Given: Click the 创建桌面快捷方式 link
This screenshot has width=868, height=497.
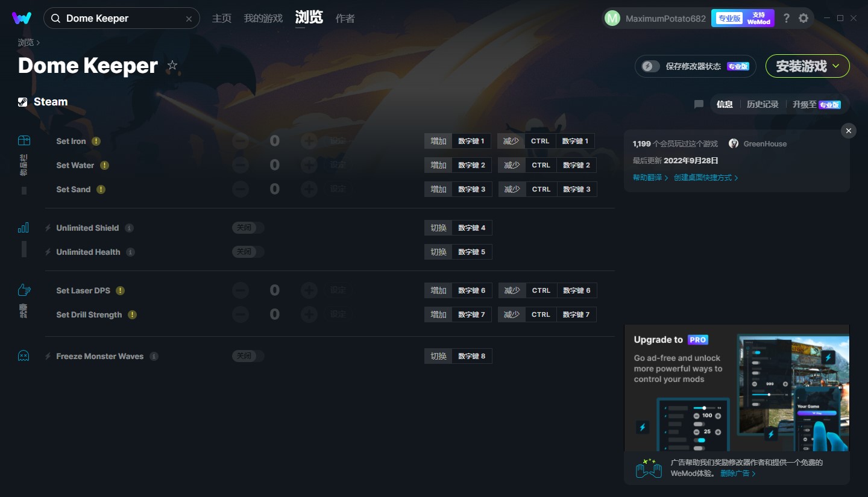Looking at the screenshot, I should pyautogui.click(x=706, y=178).
